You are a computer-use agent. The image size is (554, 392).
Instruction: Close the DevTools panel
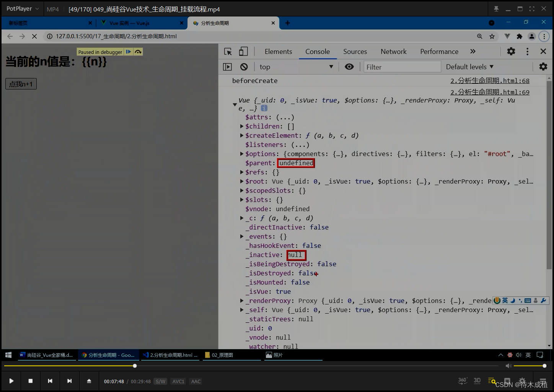click(543, 51)
